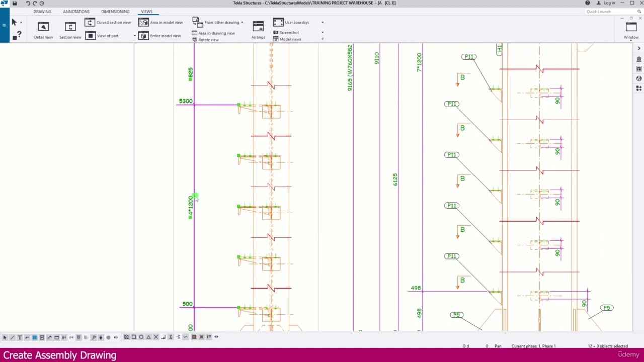Viewport: 644px width, 362px height.
Task: Open the globe icon in side pane
Action: 638,78
